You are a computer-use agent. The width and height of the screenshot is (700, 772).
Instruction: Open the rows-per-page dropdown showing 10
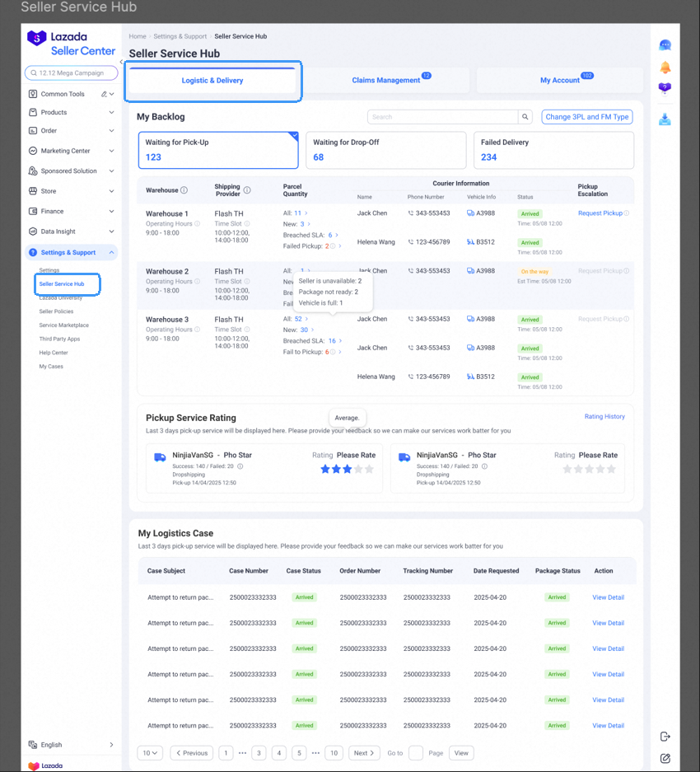pos(151,753)
